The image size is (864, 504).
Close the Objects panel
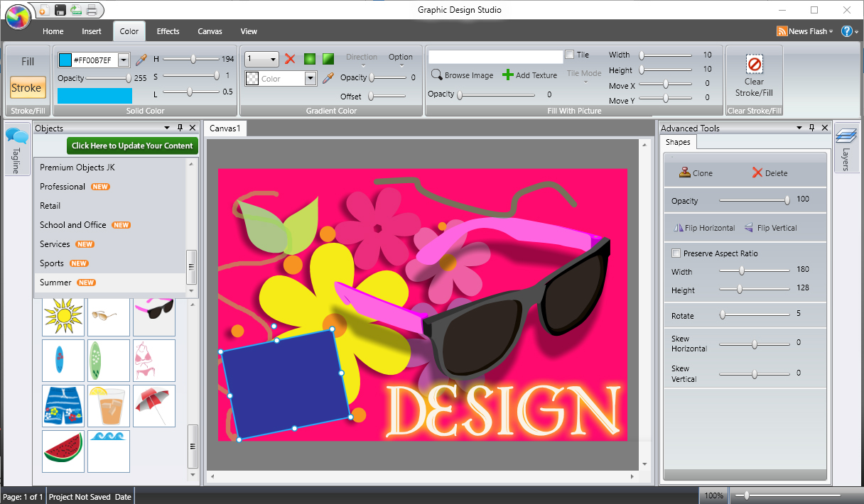[x=192, y=128]
